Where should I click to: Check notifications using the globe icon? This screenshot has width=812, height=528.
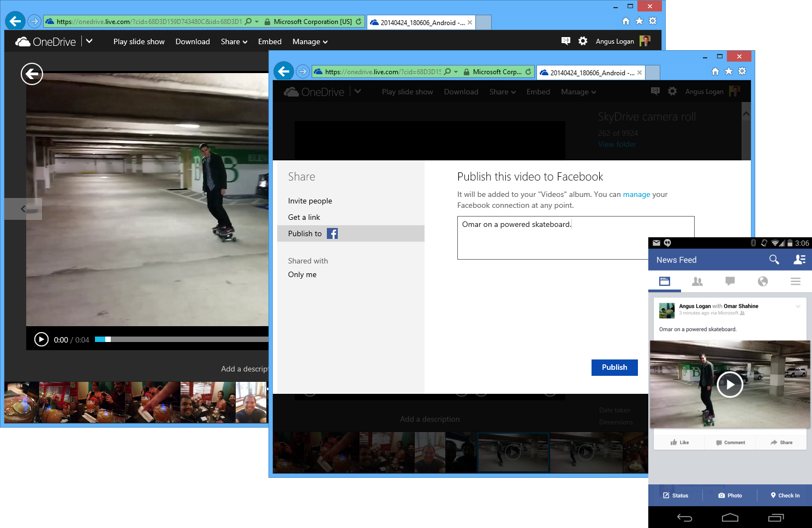coord(762,281)
